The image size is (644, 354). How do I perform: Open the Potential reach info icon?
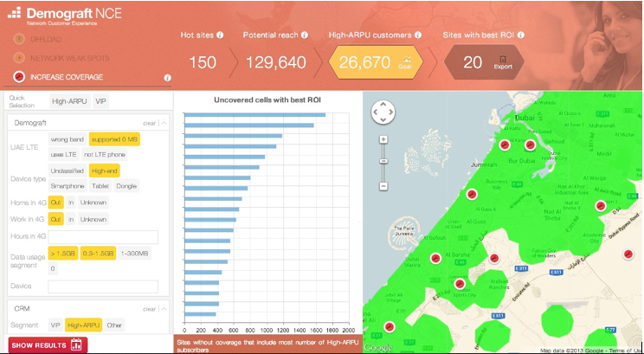tap(305, 35)
